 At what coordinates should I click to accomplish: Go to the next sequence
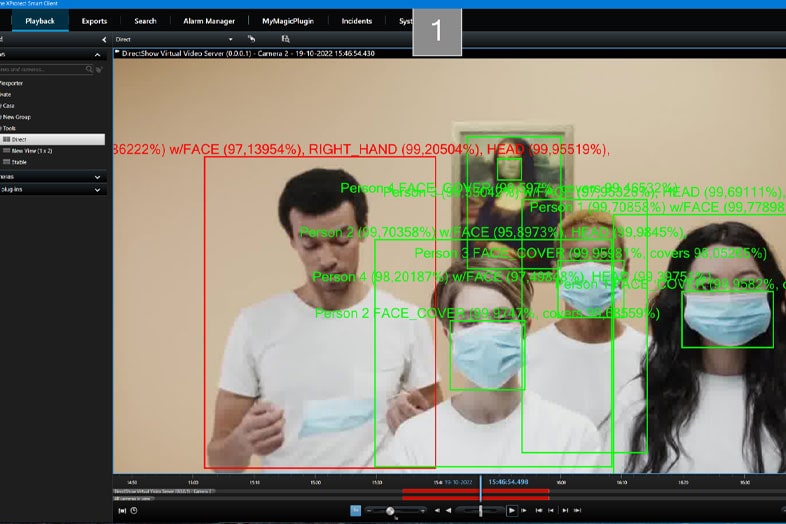pyautogui.click(x=565, y=510)
